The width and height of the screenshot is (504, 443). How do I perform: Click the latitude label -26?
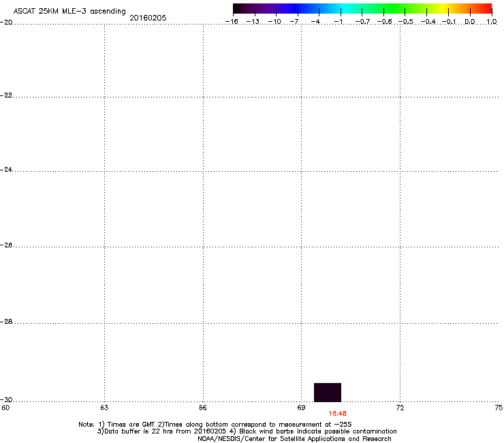pyautogui.click(x=6, y=245)
